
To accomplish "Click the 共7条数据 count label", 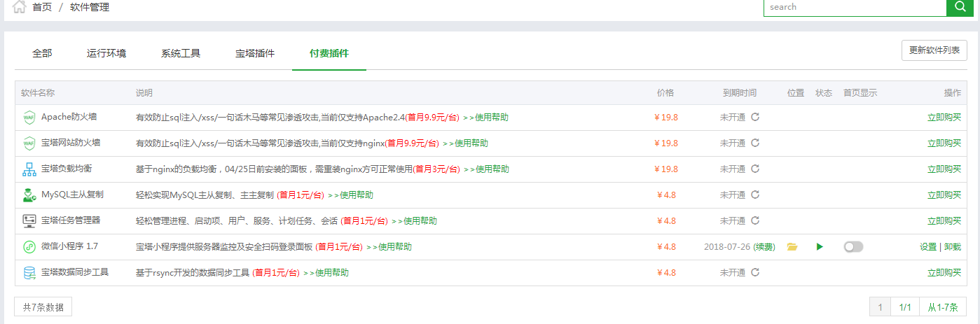I will 43,307.
